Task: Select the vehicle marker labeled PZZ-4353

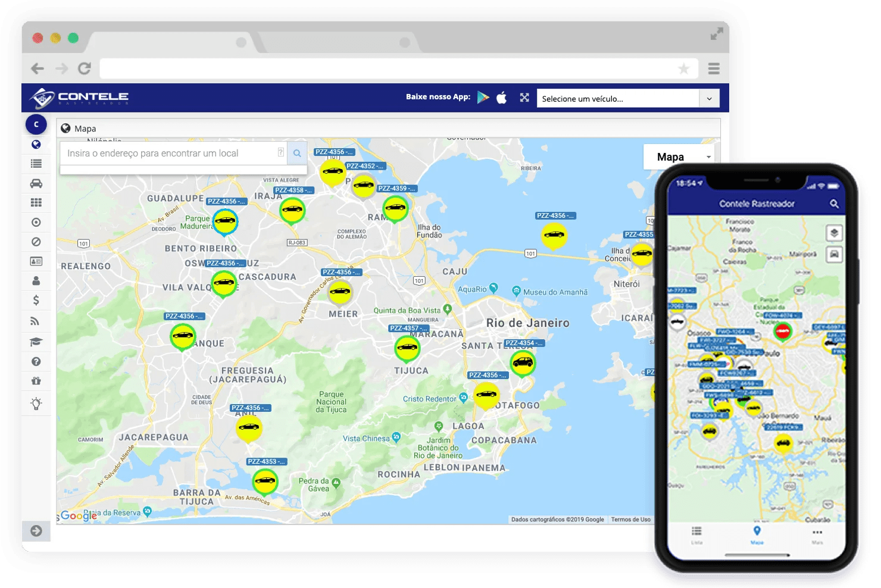Action: pyautogui.click(x=265, y=481)
